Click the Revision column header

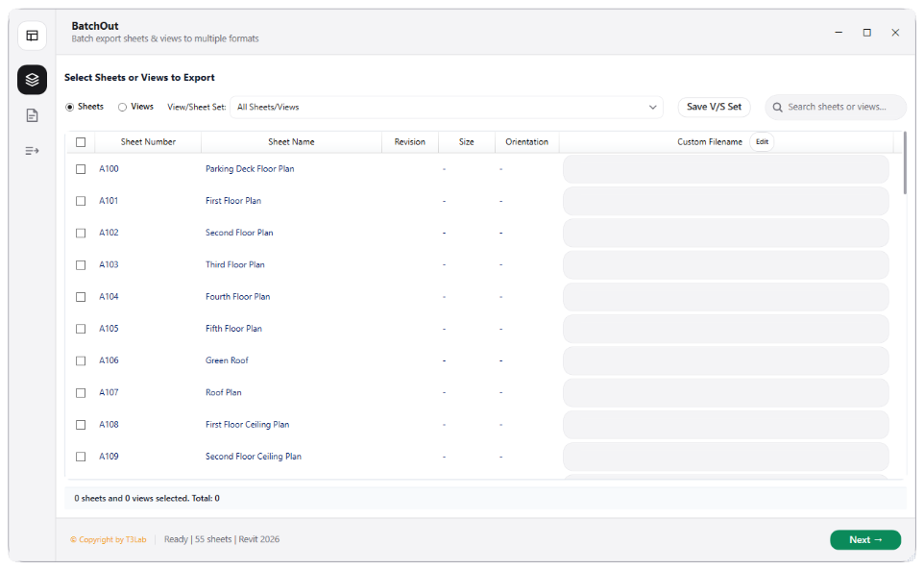tap(409, 142)
